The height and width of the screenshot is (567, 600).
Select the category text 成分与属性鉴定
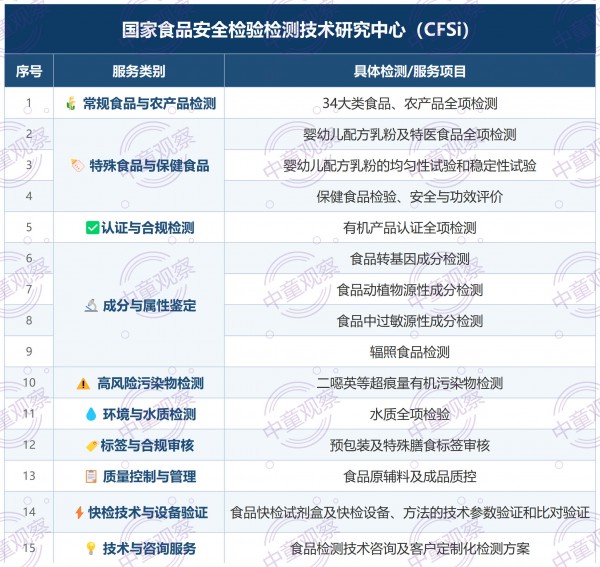pos(150,305)
